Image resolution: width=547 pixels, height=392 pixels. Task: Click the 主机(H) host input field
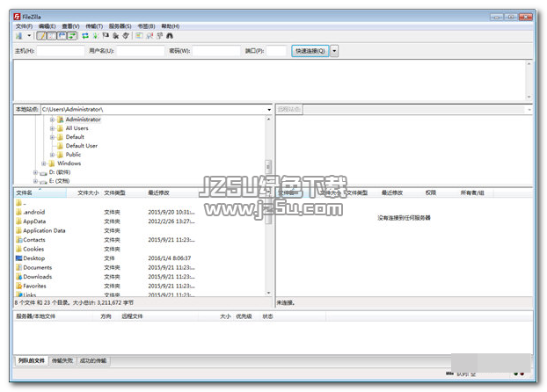(61, 51)
